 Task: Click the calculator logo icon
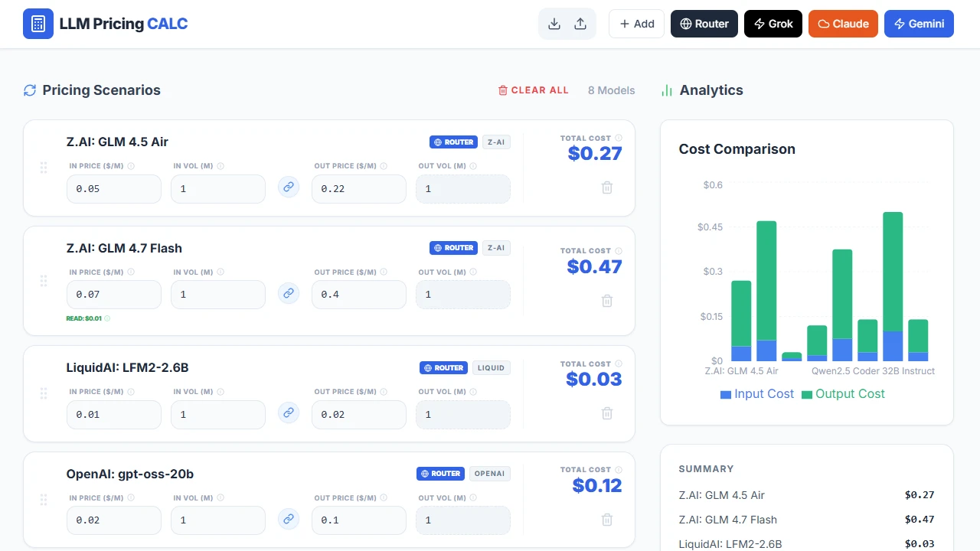38,24
